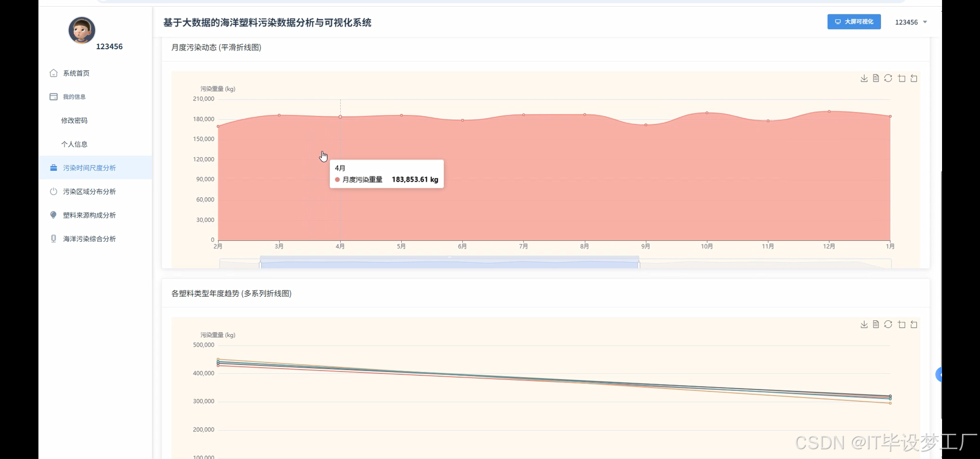Viewport: 980px width, 459px height.
Task: Click the 11月 x-axis label
Action: 768,246
